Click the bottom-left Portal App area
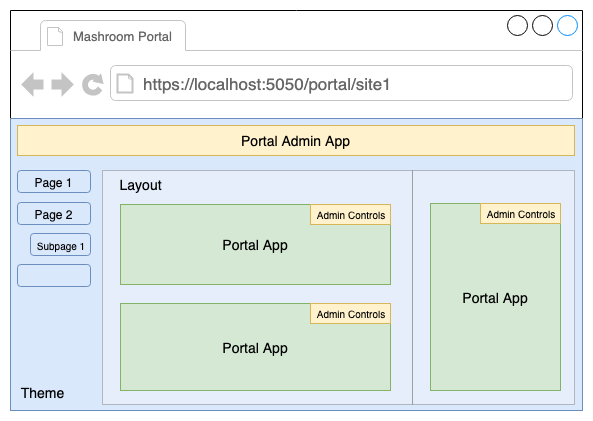Viewport: 593px width, 421px height. coord(255,347)
